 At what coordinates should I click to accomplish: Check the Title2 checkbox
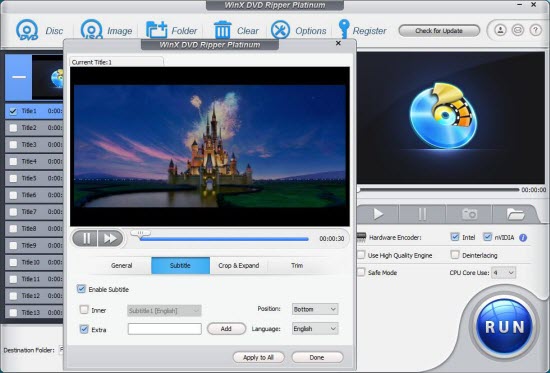(13, 128)
